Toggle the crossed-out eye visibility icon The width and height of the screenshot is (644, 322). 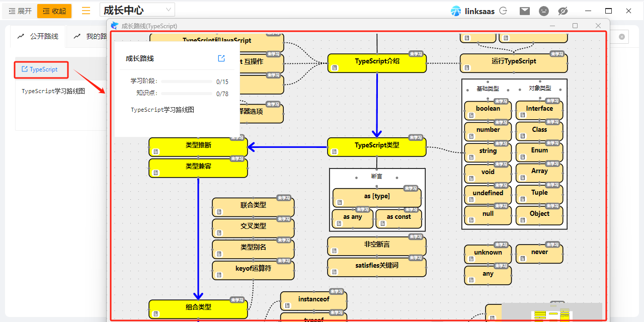(563, 11)
